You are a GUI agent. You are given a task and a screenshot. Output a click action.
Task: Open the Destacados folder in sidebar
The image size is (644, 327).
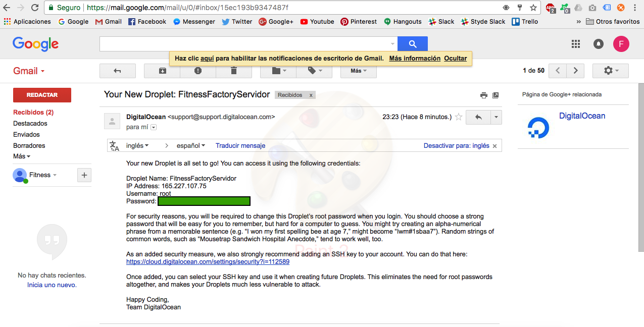(x=30, y=123)
